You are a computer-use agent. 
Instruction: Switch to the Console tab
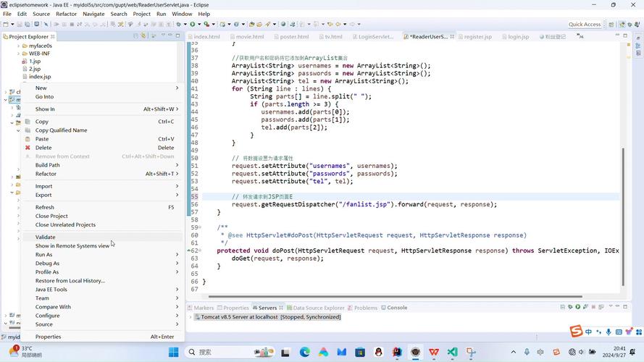point(394,308)
